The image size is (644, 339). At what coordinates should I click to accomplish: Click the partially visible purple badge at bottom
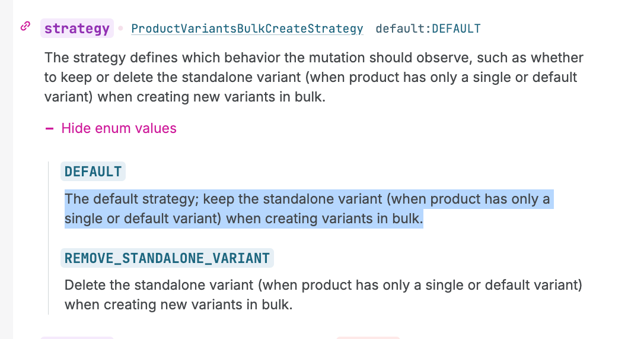(x=77, y=337)
